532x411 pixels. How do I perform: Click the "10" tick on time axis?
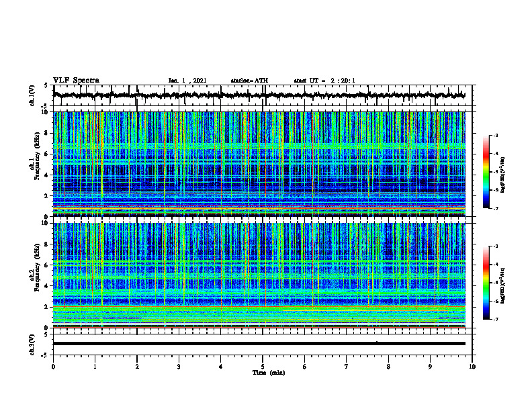point(472,367)
